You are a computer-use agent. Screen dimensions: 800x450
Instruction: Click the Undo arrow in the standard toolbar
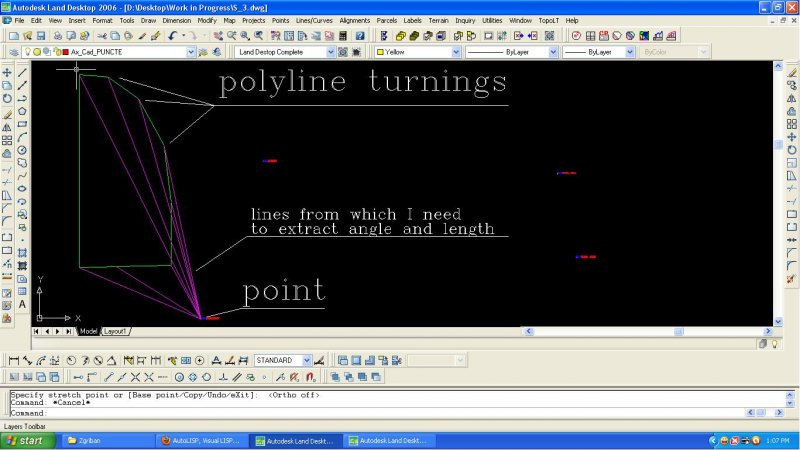(173, 35)
